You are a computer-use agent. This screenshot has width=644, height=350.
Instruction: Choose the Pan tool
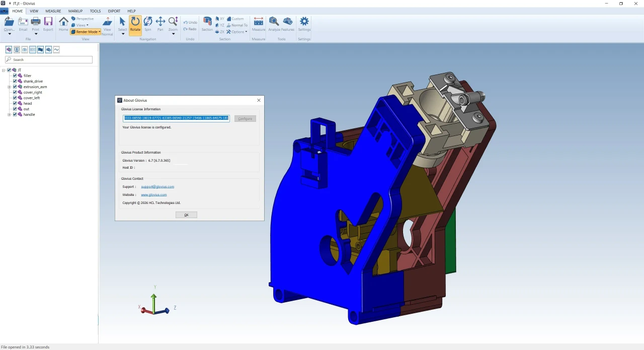160,24
